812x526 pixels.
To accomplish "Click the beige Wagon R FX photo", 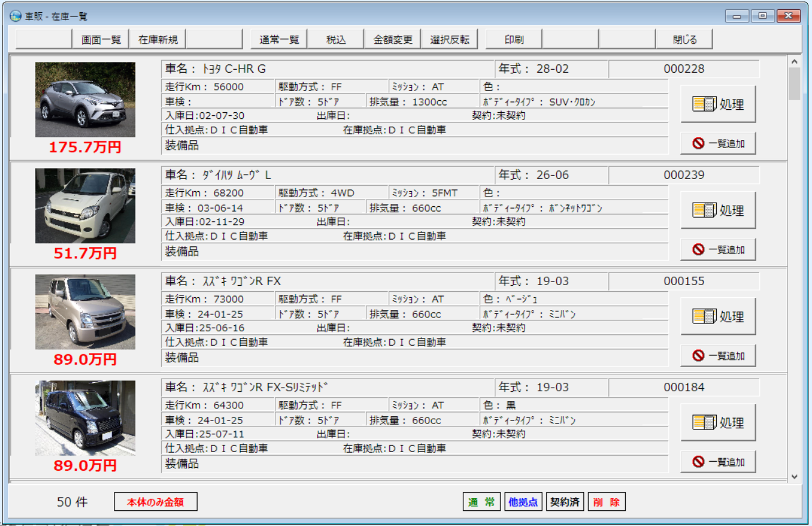I will 85,312.
